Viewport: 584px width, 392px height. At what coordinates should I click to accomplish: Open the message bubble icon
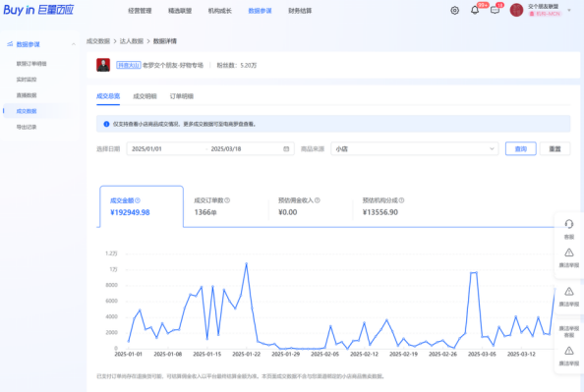coord(495,10)
